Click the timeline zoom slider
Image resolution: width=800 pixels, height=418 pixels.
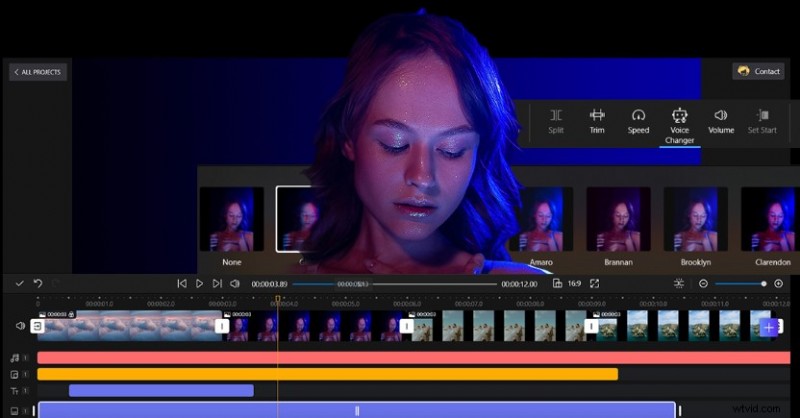[740, 284]
